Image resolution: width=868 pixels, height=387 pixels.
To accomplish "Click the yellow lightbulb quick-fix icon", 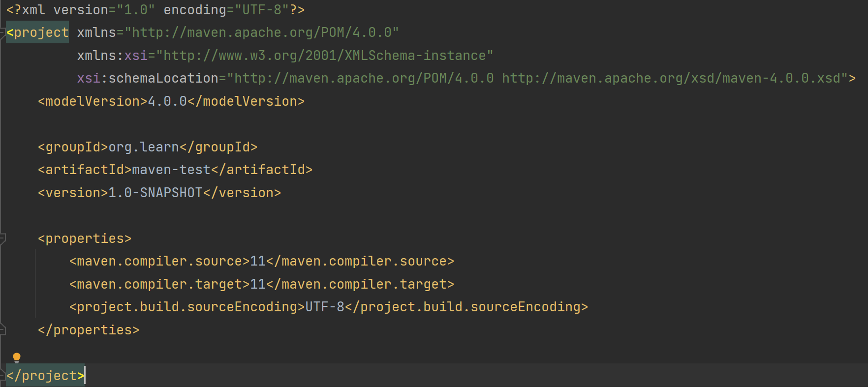I will point(17,357).
